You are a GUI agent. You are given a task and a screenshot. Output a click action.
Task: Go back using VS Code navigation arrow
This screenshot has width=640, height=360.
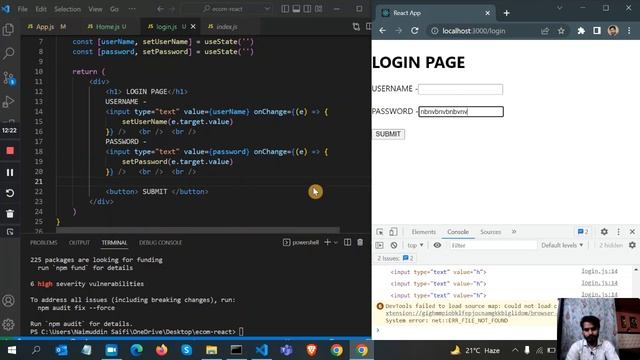click(x=160, y=9)
